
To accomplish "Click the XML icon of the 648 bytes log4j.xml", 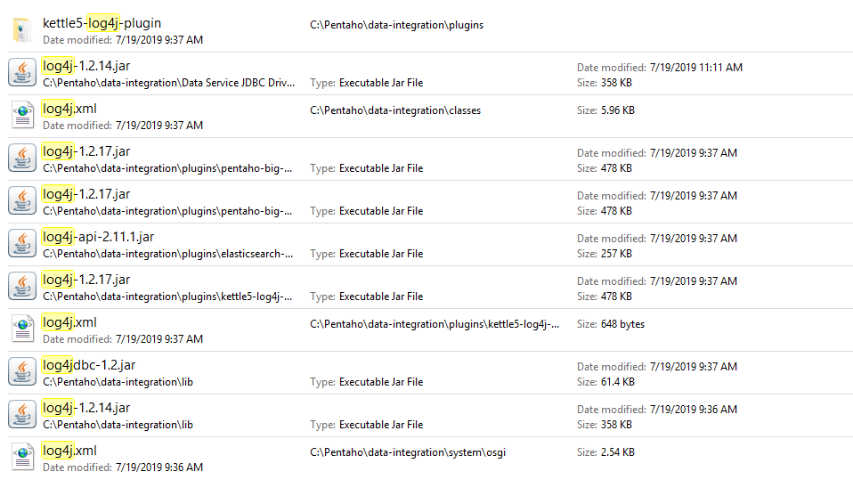I will [22, 329].
